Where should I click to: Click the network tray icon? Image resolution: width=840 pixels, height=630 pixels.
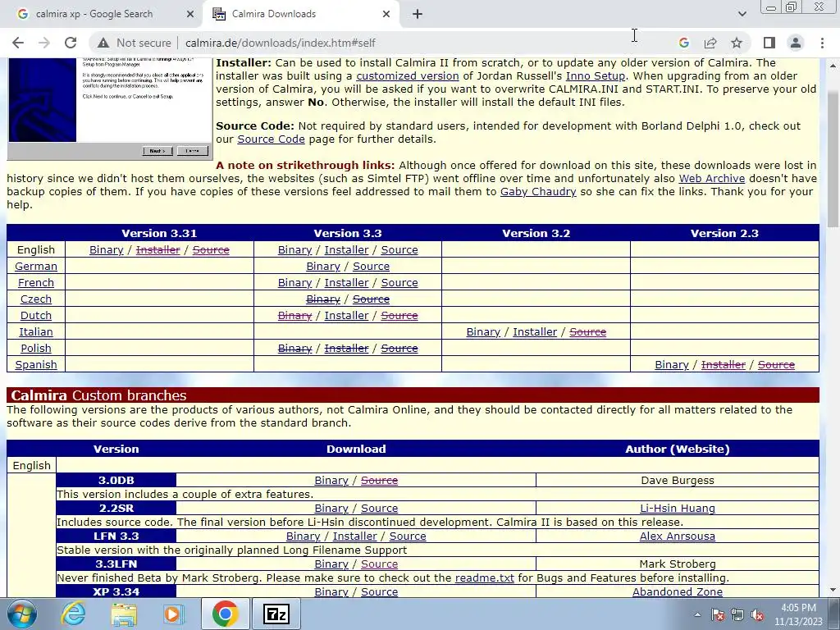737,615
